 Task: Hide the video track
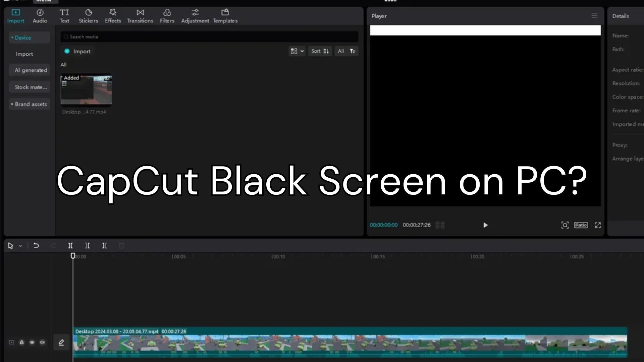coord(32,343)
